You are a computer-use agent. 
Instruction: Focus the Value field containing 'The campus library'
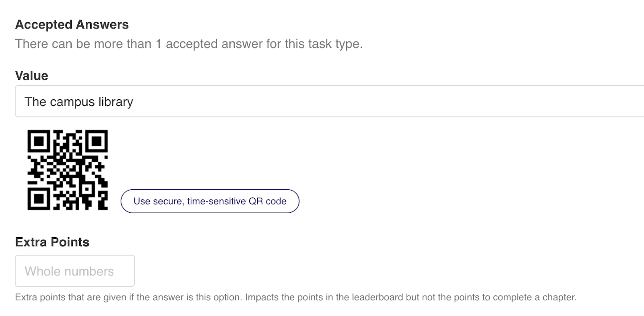(329, 101)
